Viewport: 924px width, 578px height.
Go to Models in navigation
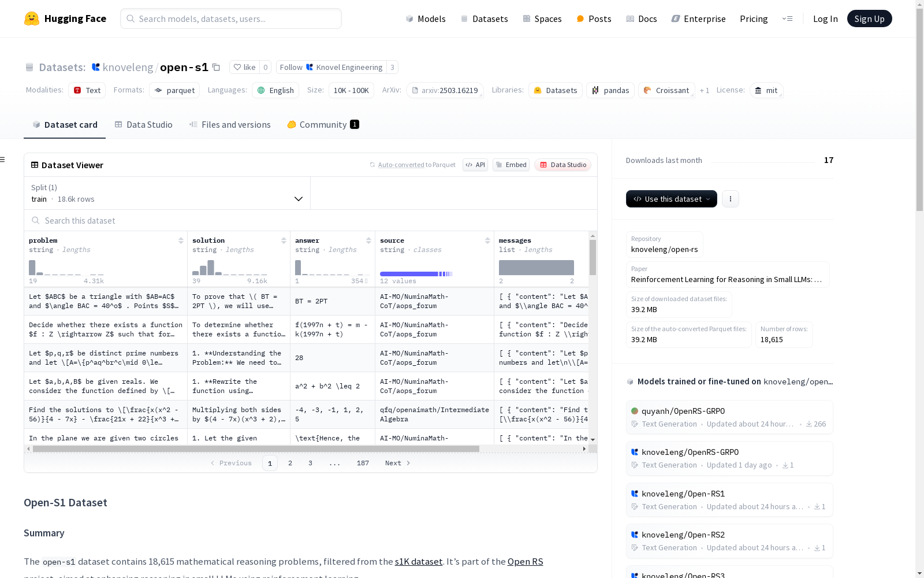(x=426, y=18)
